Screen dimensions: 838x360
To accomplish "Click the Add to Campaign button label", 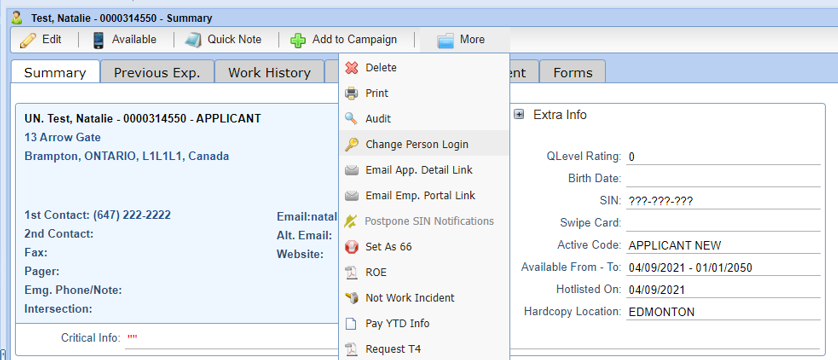I will point(354,40).
